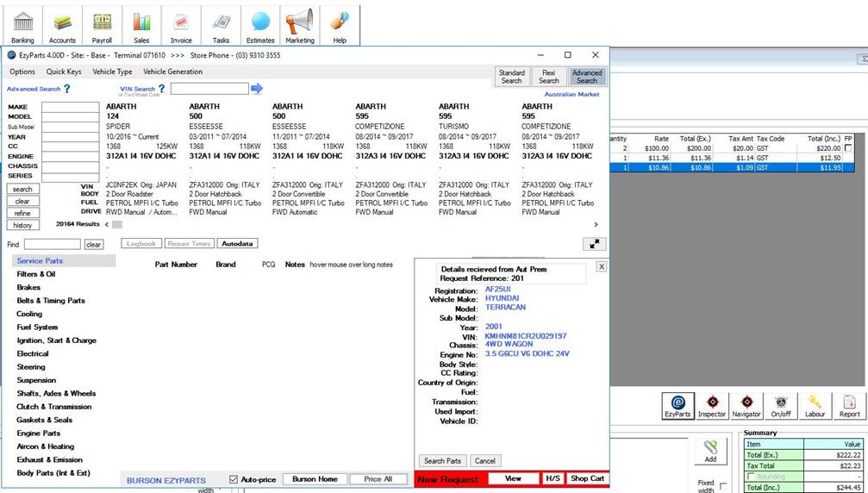Open the Quick Keys menu

64,72
